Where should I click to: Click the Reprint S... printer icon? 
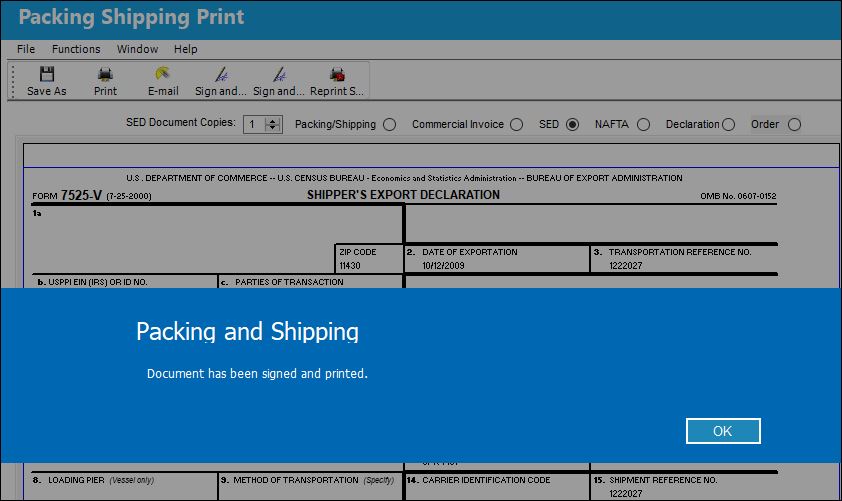click(x=337, y=74)
